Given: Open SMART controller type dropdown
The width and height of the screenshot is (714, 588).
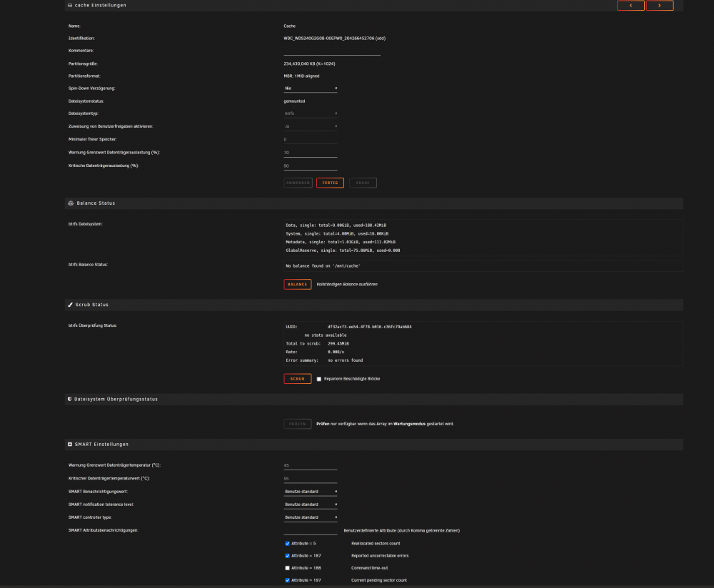Looking at the screenshot, I should (311, 517).
